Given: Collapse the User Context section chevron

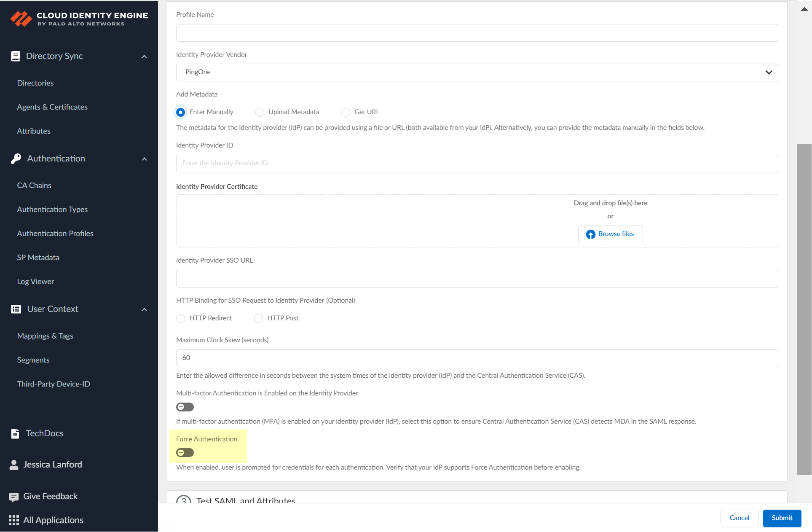Looking at the screenshot, I should [144, 309].
